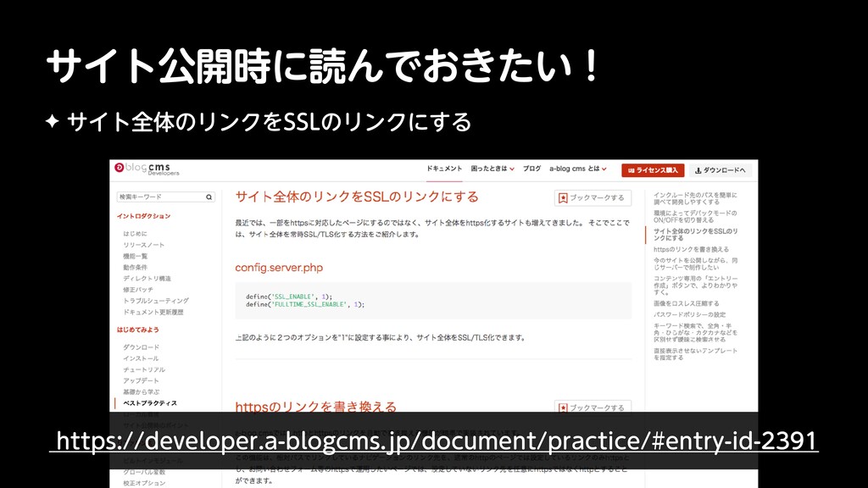
Task: Bookmark the httpsのリンクを書き換える section
Action: 593,408
